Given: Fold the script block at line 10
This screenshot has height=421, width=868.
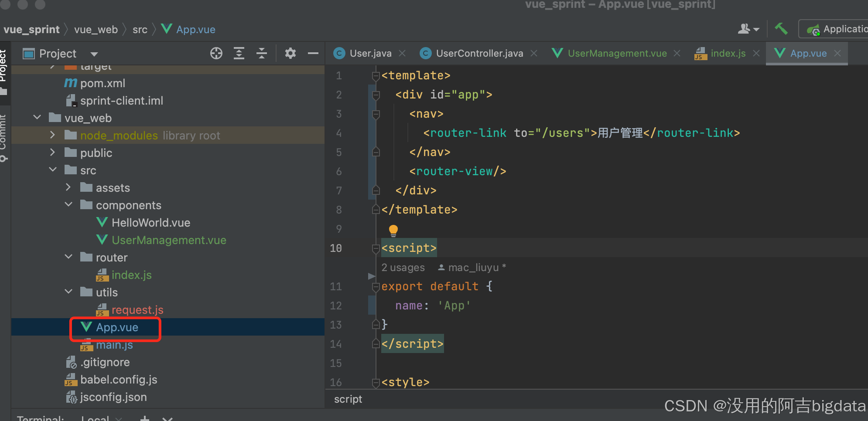Looking at the screenshot, I should [376, 248].
